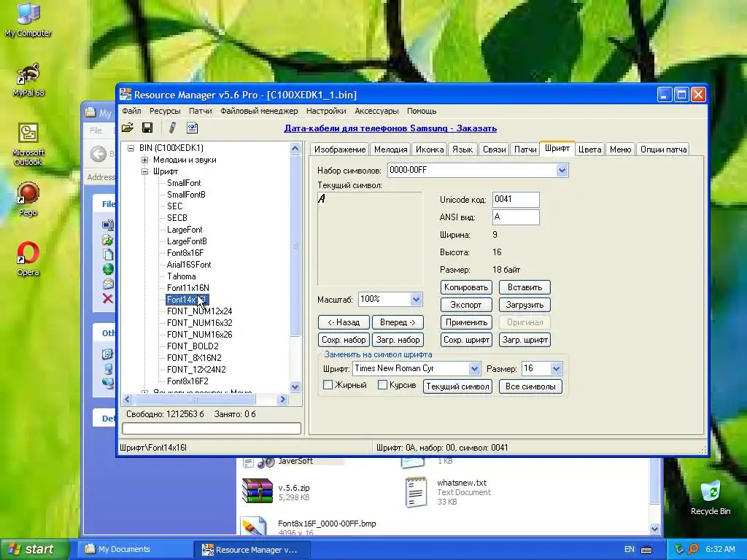The image size is (747, 560).
Task: Click the phone info toolbar icon
Action: pos(192,128)
